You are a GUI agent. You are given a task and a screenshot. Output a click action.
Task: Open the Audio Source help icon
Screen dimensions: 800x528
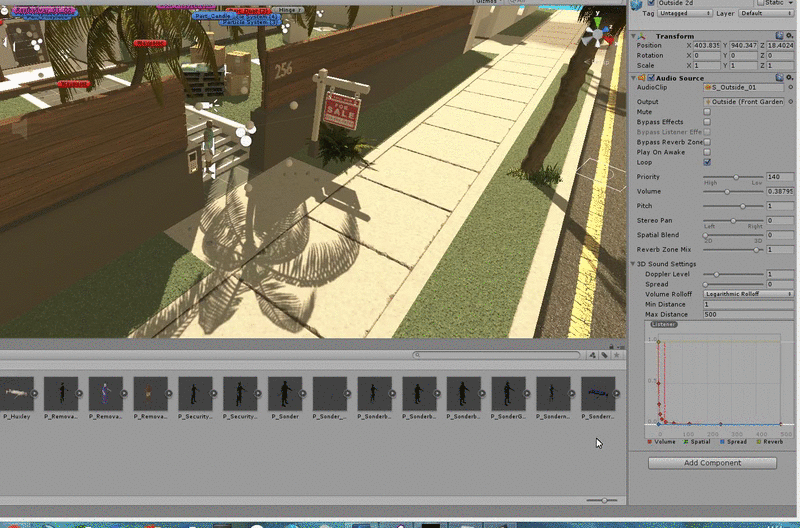point(779,78)
